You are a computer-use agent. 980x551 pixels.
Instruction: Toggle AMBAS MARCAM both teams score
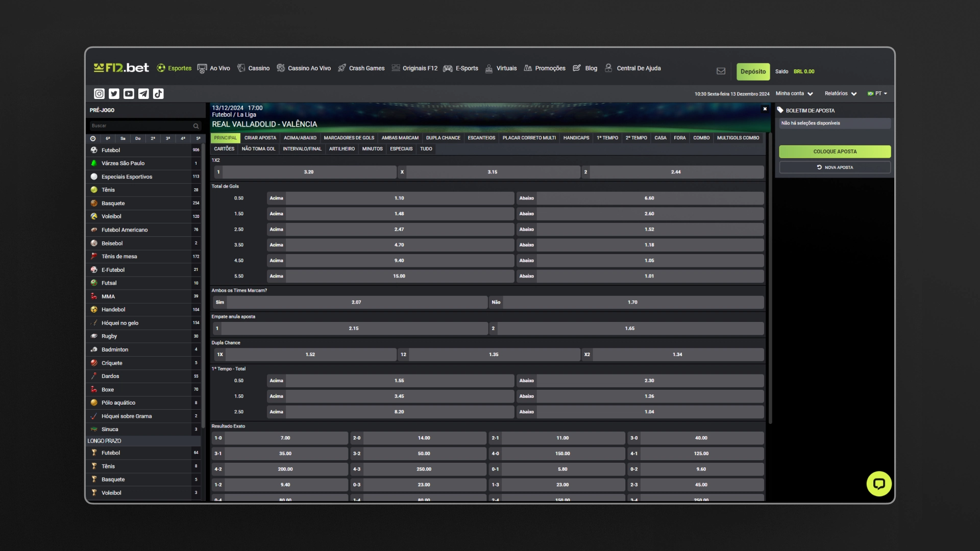[399, 137]
